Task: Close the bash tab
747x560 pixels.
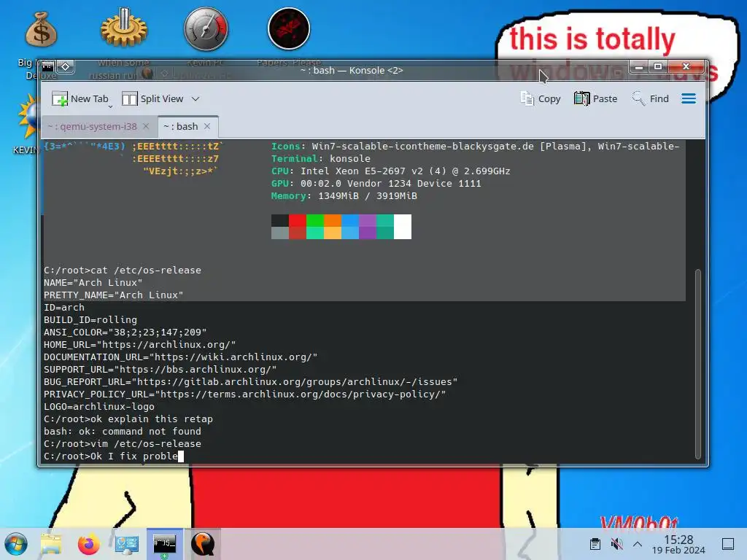Action: tap(206, 126)
